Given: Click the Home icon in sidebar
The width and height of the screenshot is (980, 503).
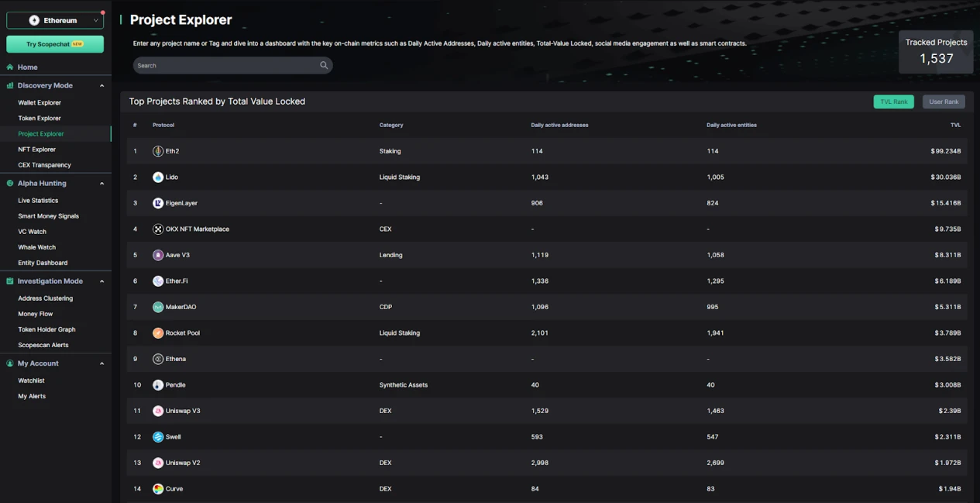Looking at the screenshot, I should (10, 67).
